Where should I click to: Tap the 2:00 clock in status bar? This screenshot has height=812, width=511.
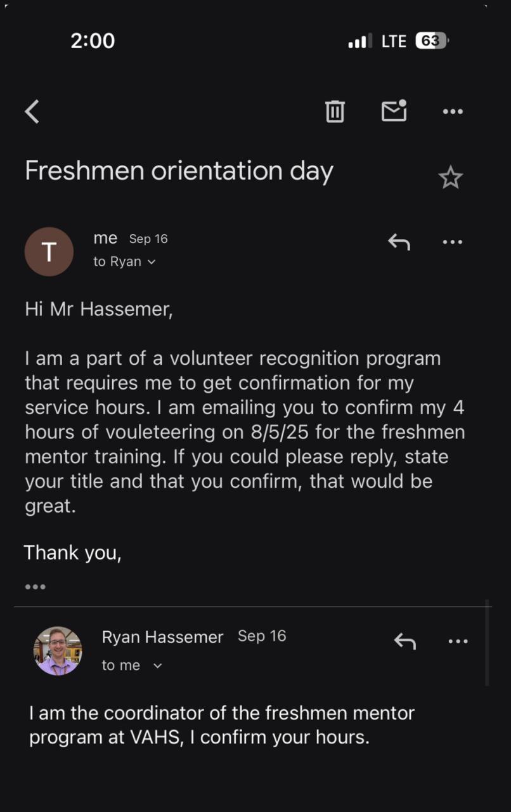coord(93,41)
